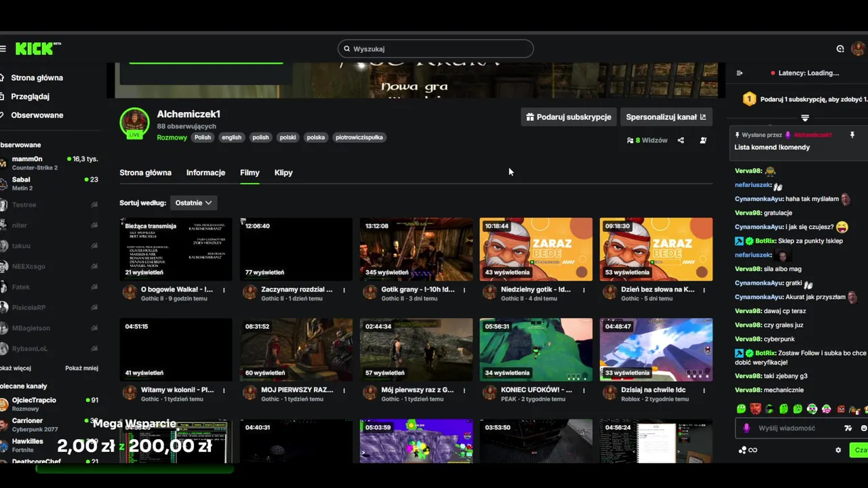The width and height of the screenshot is (868, 488).
Task: Open options menu for 'Dzisiaj na chwile' video
Action: 704,390
